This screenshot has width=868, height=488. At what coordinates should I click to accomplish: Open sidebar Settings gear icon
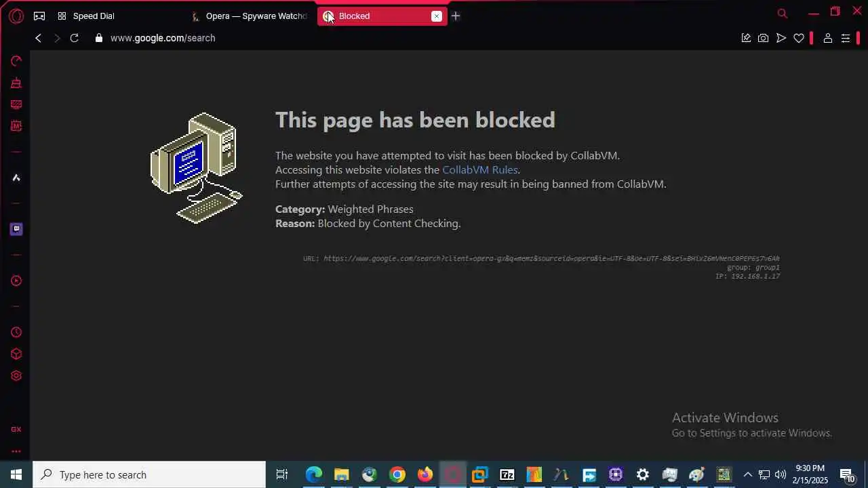[16, 375]
